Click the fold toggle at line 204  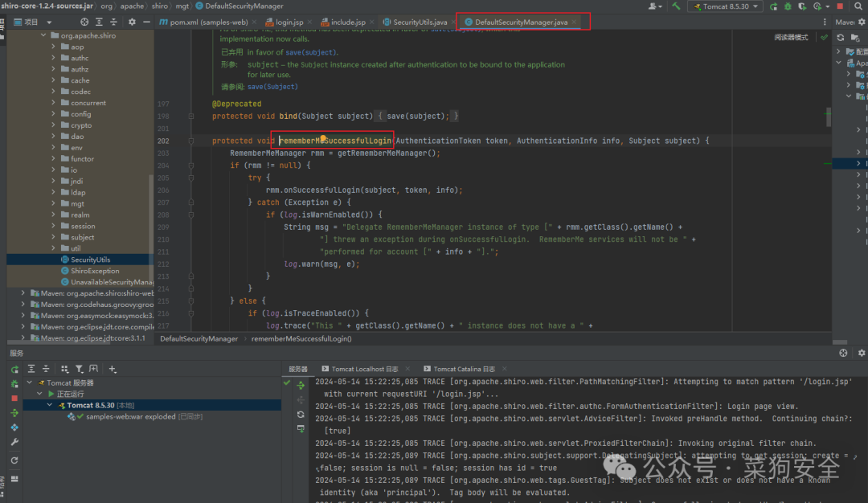[191, 166]
